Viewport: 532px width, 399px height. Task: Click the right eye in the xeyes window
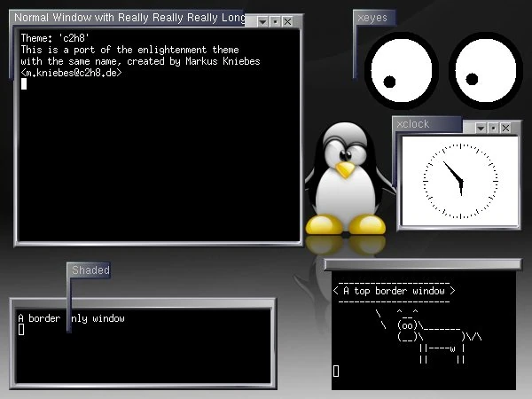(x=486, y=70)
